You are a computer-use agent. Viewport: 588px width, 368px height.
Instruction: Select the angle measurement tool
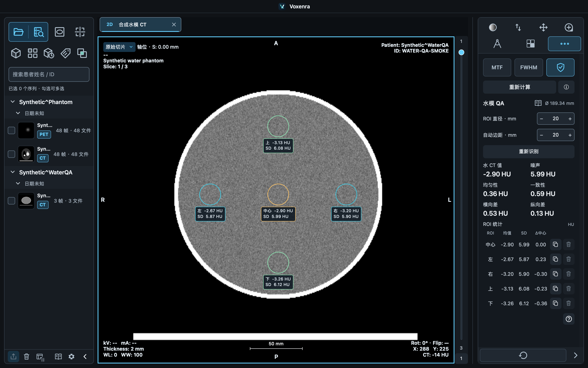497,44
